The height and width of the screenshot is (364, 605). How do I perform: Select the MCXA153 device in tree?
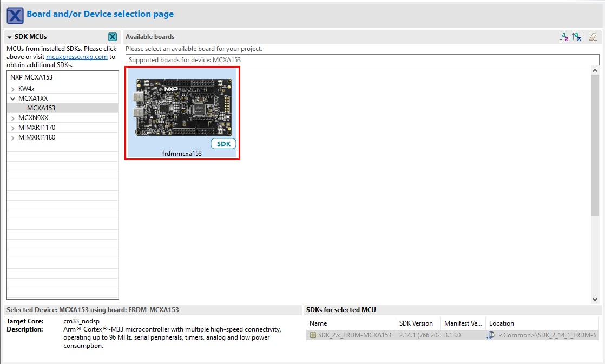[41, 108]
